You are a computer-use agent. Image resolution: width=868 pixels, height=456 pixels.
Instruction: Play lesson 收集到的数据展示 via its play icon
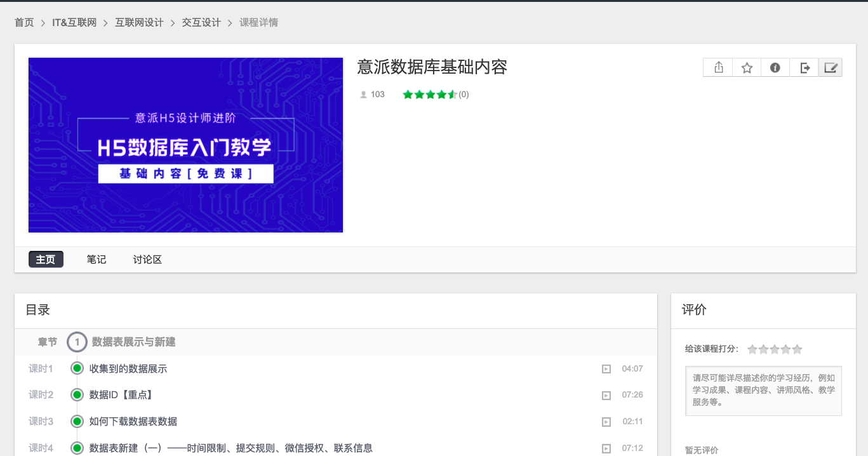click(x=606, y=369)
